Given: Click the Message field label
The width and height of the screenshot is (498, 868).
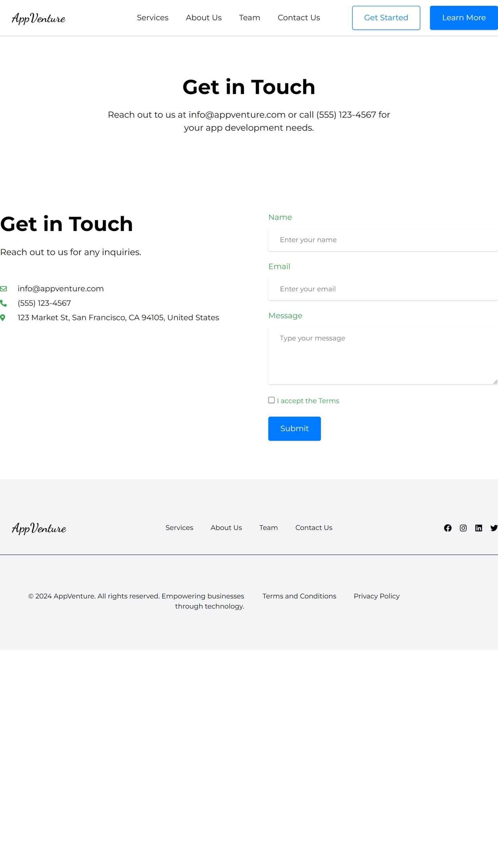Looking at the screenshot, I should (x=285, y=316).
